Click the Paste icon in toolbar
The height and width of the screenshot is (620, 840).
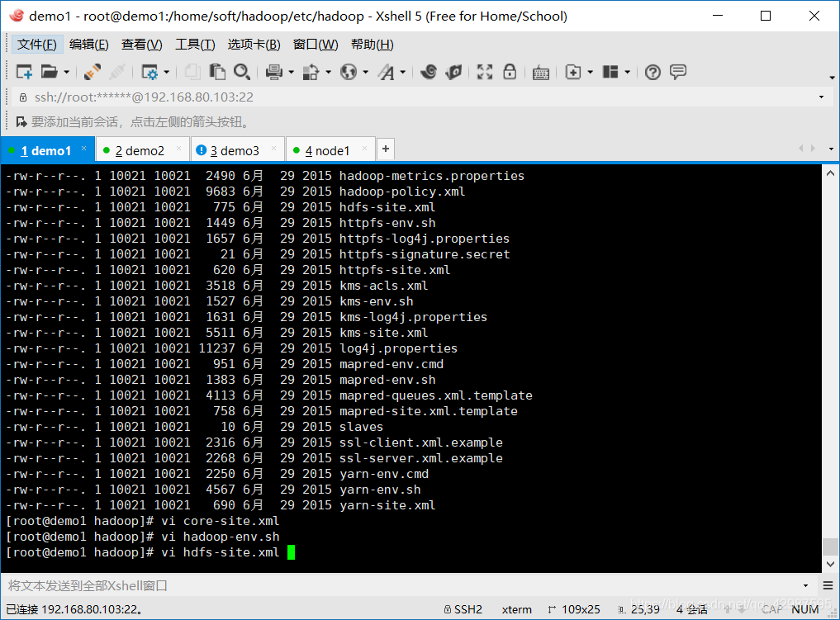coord(217,72)
